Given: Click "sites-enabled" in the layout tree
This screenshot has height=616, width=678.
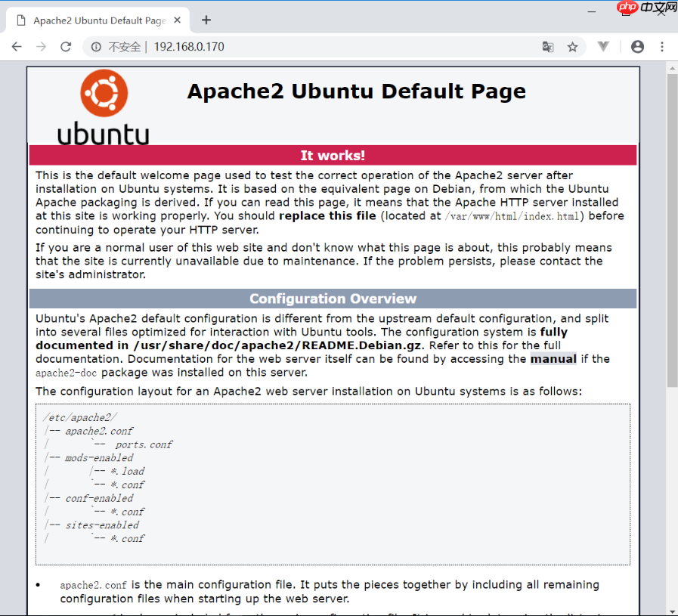Looking at the screenshot, I should pos(102,525).
